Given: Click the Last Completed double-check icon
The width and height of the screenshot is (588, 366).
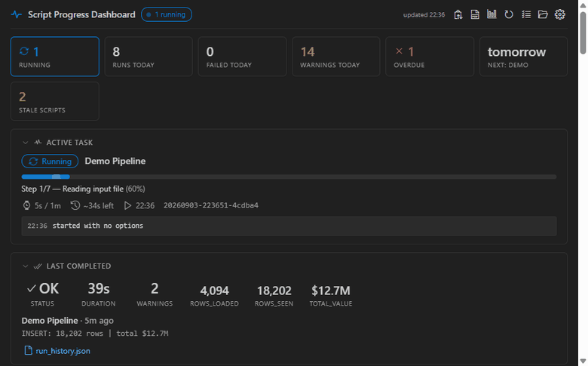Looking at the screenshot, I should pos(38,266).
